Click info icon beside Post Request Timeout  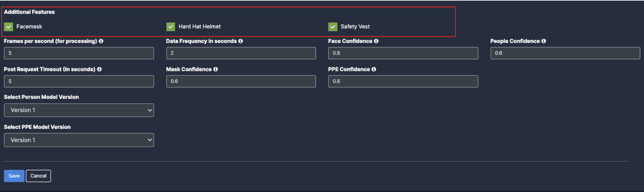coord(99,69)
